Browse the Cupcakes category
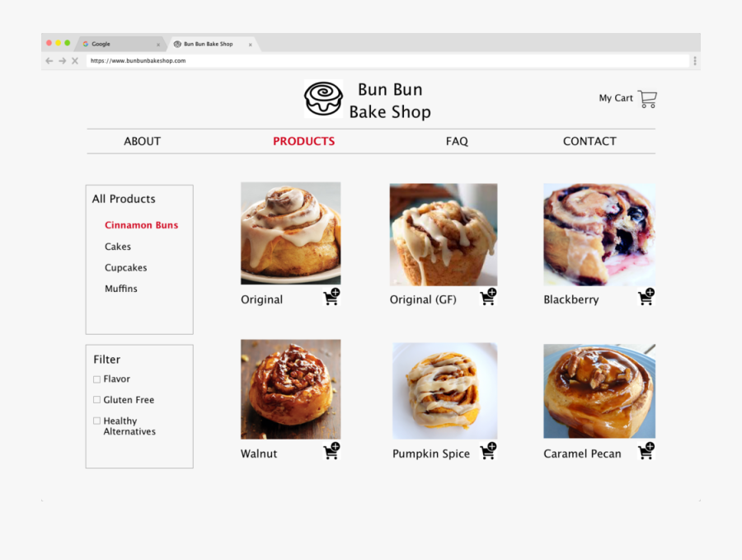742x560 pixels. point(125,268)
